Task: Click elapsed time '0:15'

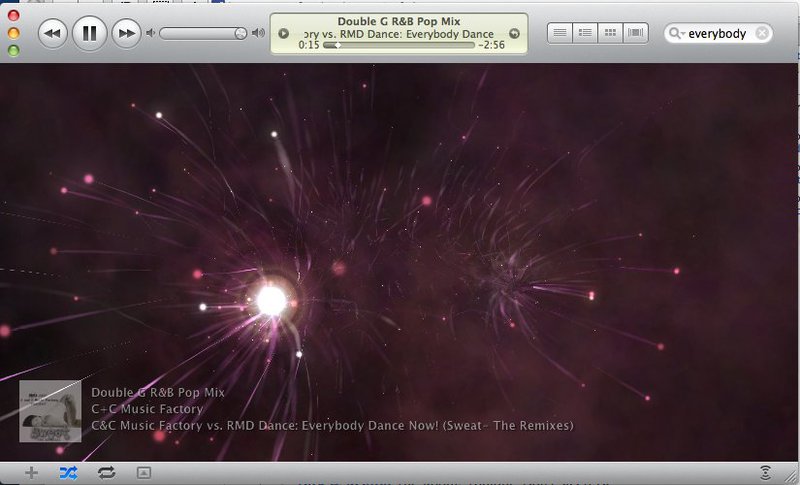Action: pyautogui.click(x=309, y=45)
